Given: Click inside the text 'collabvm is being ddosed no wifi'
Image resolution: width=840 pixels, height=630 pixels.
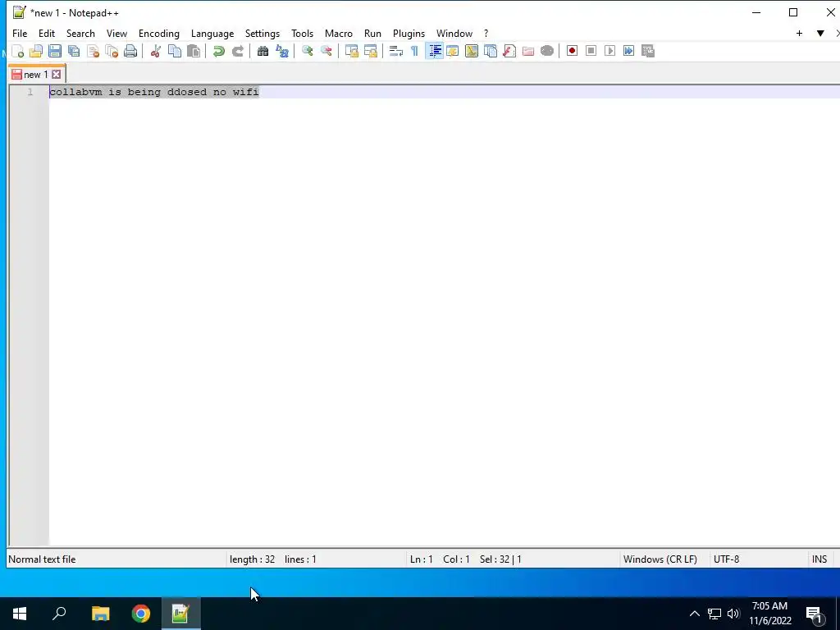Looking at the screenshot, I should [154, 92].
